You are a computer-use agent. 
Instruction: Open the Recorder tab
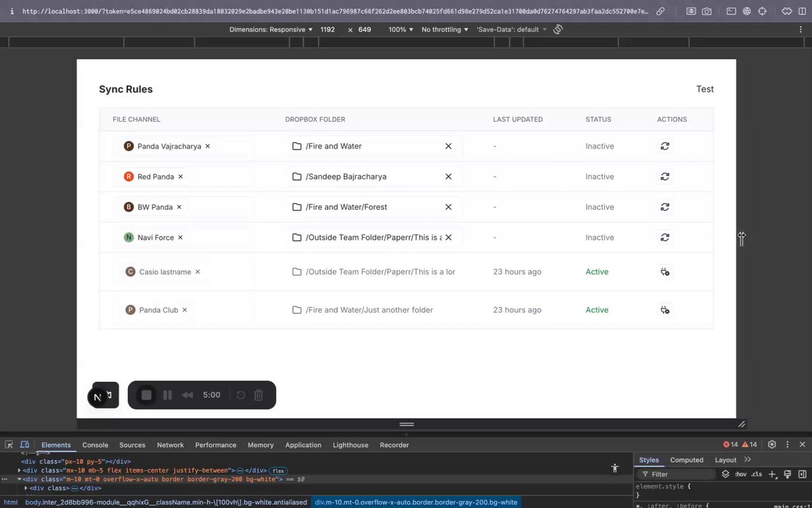click(x=395, y=445)
